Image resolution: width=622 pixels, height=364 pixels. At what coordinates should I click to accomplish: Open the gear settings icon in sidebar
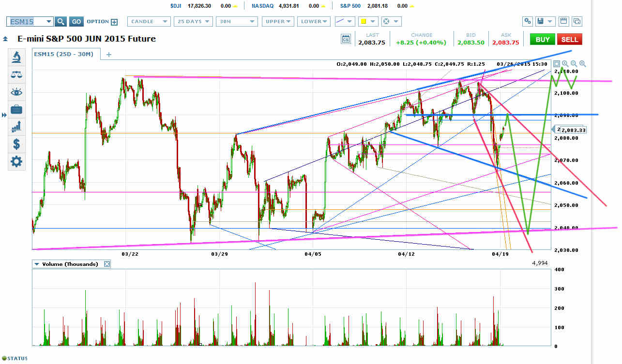[x=16, y=161]
